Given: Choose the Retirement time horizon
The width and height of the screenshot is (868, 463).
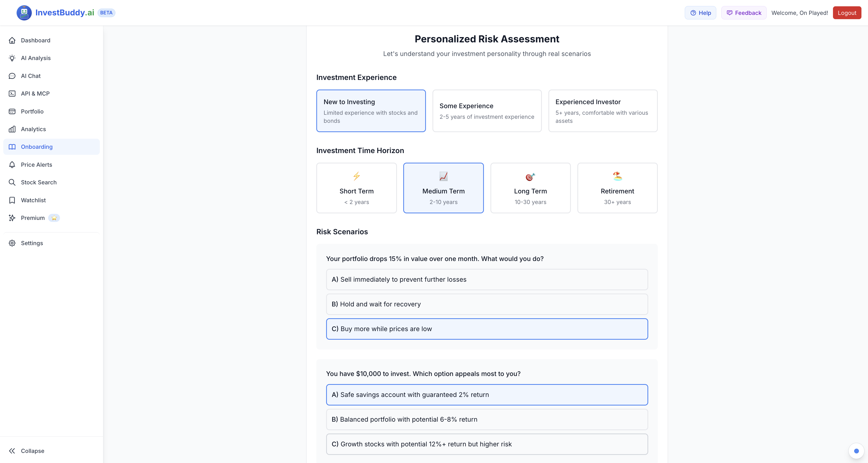Looking at the screenshot, I should (x=617, y=188).
